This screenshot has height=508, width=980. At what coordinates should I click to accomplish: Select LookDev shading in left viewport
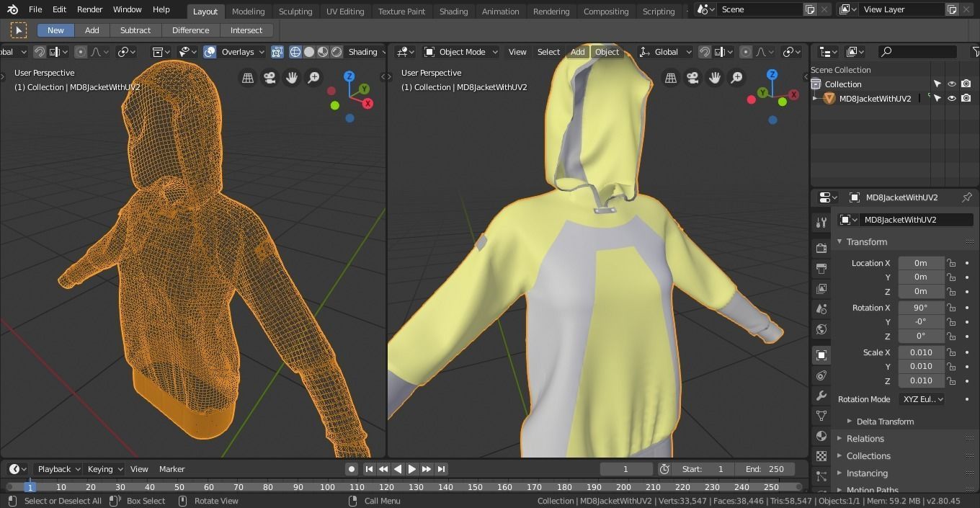click(323, 52)
